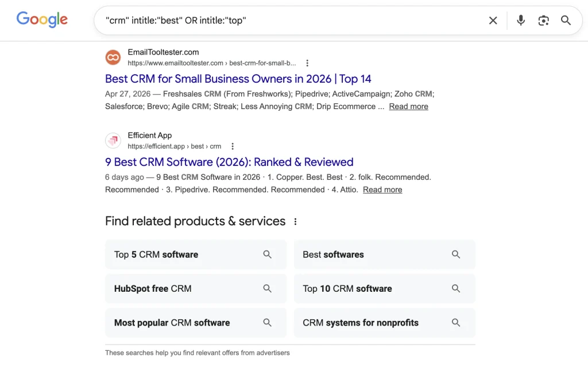Click magnifier on HubSpot free CRM
Image resolution: width=588 pixels, height=371 pixels.
pos(268,288)
